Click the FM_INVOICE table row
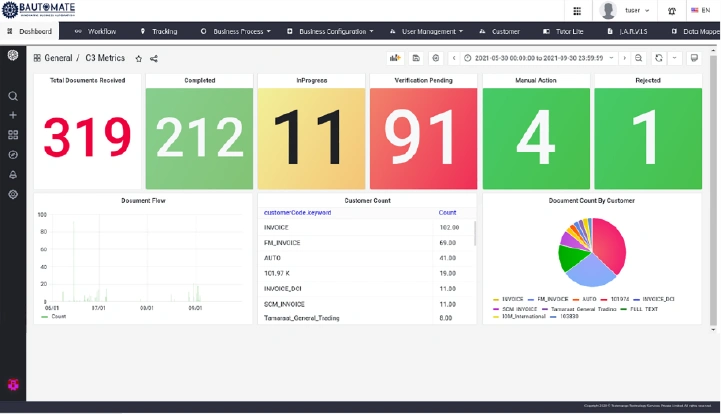 (x=367, y=242)
